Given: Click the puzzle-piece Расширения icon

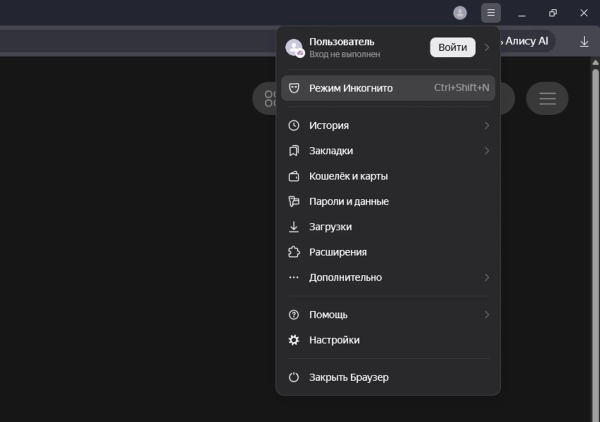Looking at the screenshot, I should (294, 252).
